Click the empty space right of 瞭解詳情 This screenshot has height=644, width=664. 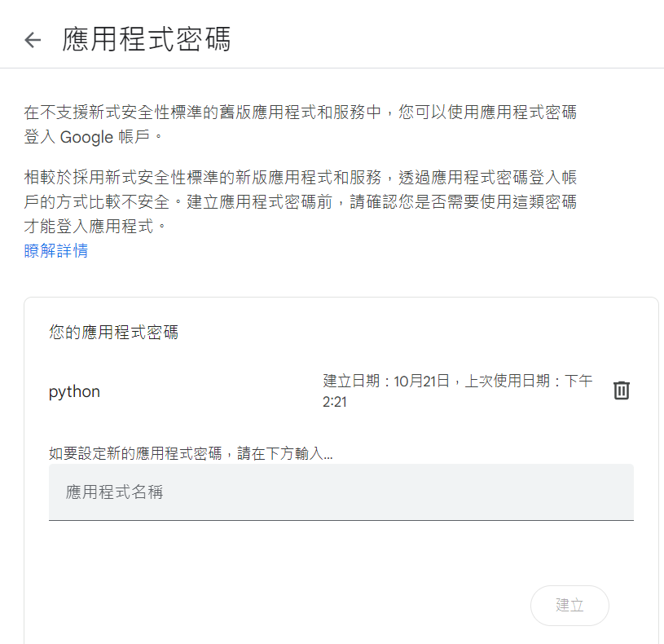(x=330, y=250)
